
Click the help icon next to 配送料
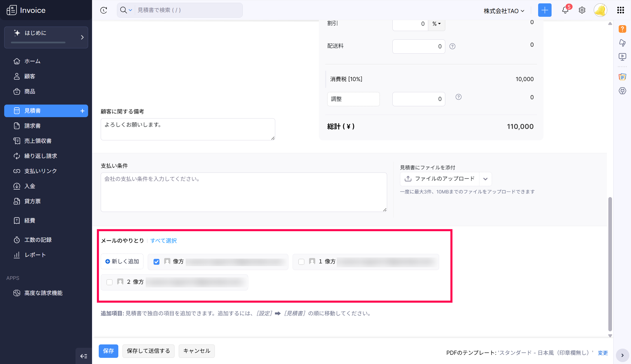coord(452,46)
